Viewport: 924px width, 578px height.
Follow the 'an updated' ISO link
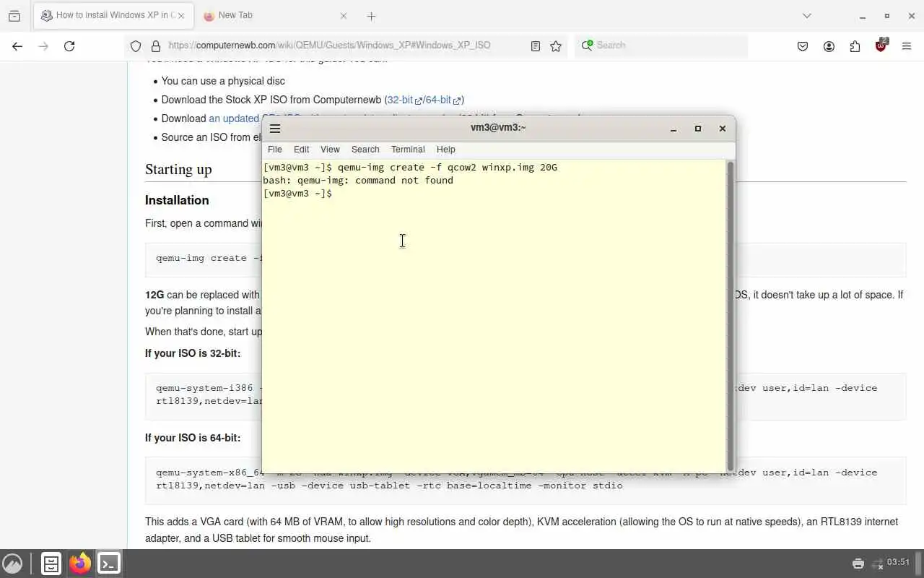234,118
